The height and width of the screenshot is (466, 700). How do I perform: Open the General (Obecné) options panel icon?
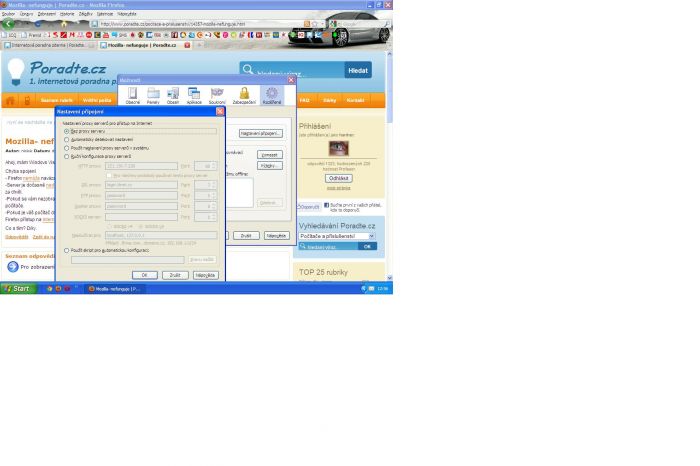(x=133, y=96)
